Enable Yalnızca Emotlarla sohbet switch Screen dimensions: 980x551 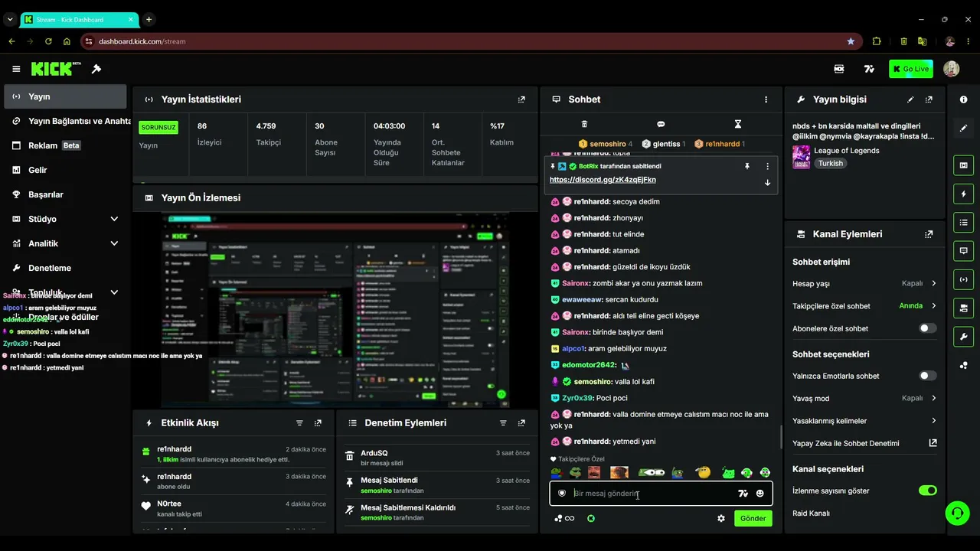tap(927, 376)
